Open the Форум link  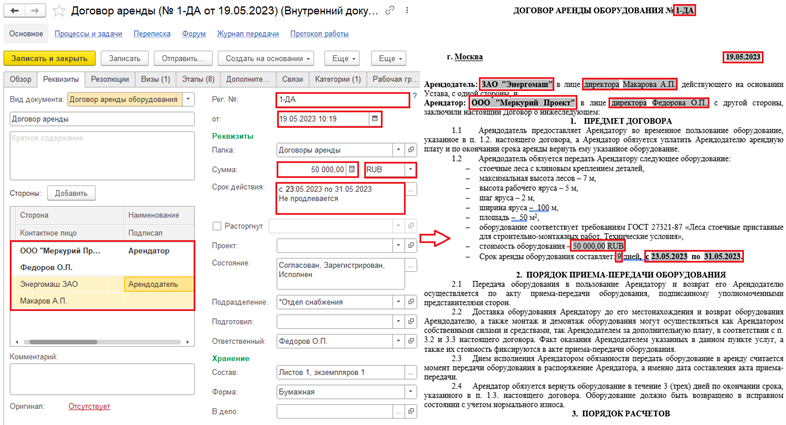pyautogui.click(x=194, y=34)
